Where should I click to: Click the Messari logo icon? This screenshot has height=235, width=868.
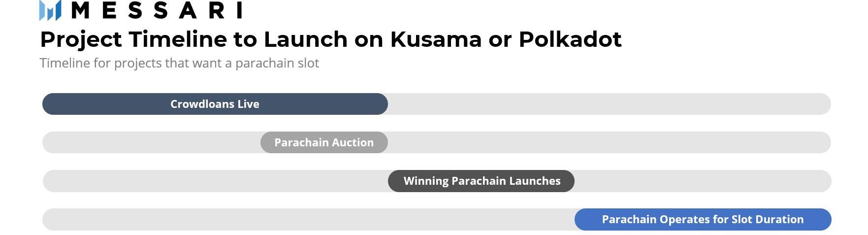tap(50, 10)
